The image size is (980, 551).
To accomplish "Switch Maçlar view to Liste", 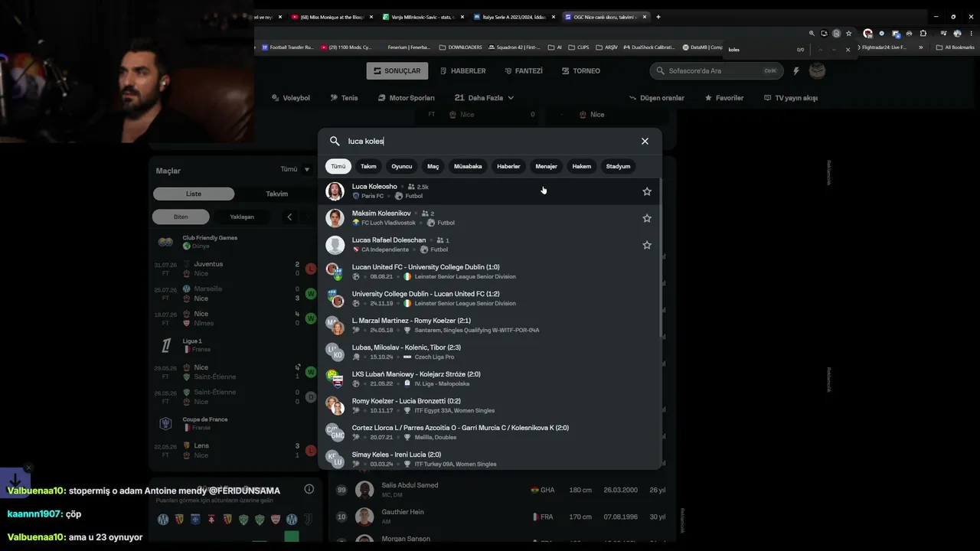I will coord(194,194).
